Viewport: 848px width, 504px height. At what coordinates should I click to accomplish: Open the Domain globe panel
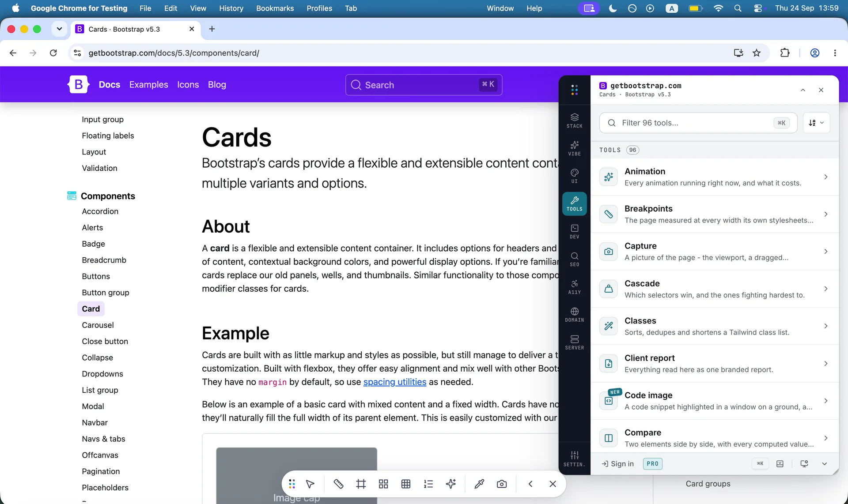tap(574, 315)
